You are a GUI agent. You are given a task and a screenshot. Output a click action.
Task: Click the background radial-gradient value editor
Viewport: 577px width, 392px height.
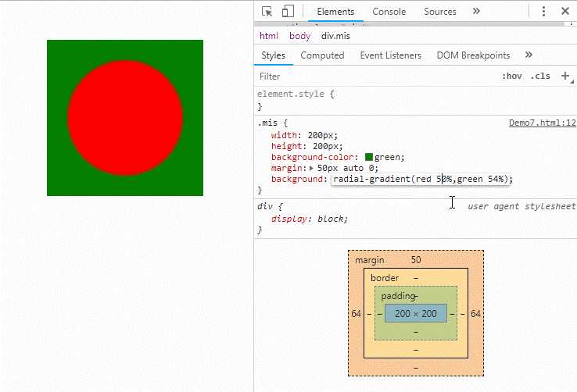pyautogui.click(x=420, y=180)
